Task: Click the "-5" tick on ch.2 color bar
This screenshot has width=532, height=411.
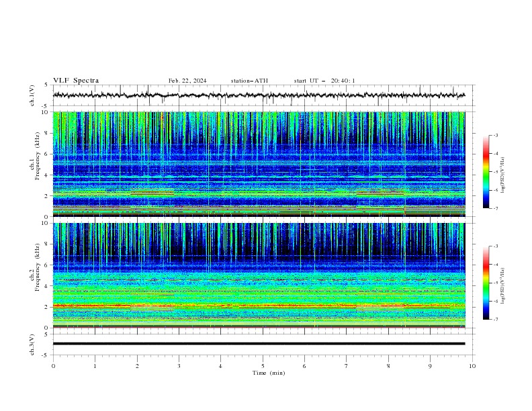Action: [x=495, y=283]
